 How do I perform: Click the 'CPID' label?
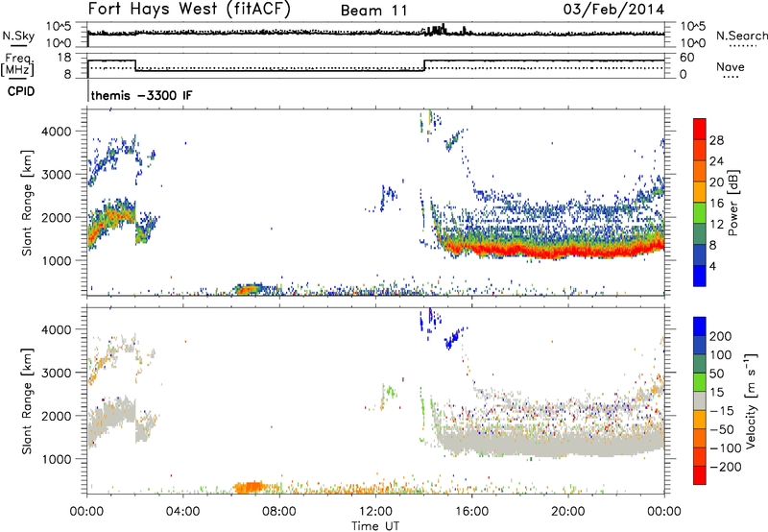click(x=21, y=91)
